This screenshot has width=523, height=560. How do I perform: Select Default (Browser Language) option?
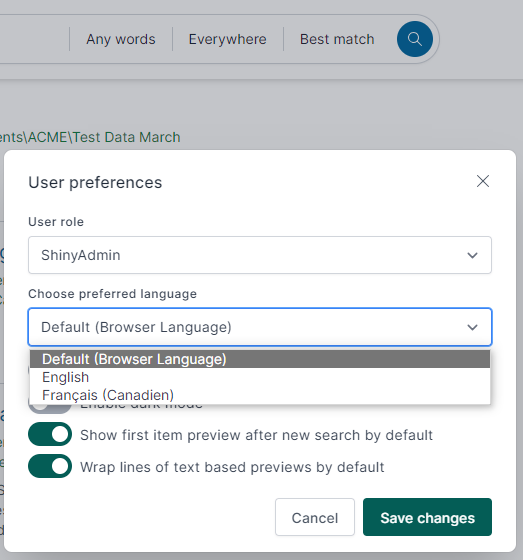click(x=260, y=359)
